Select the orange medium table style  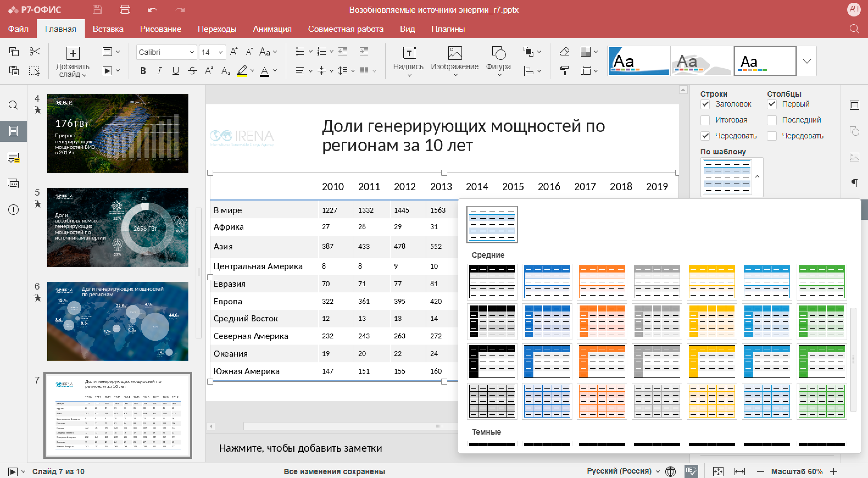pos(602,282)
